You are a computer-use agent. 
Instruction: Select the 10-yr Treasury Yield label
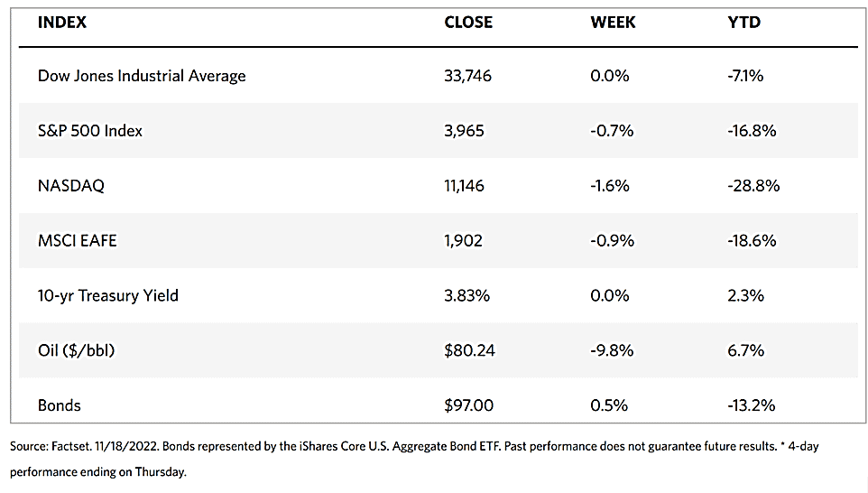pyautogui.click(x=108, y=295)
